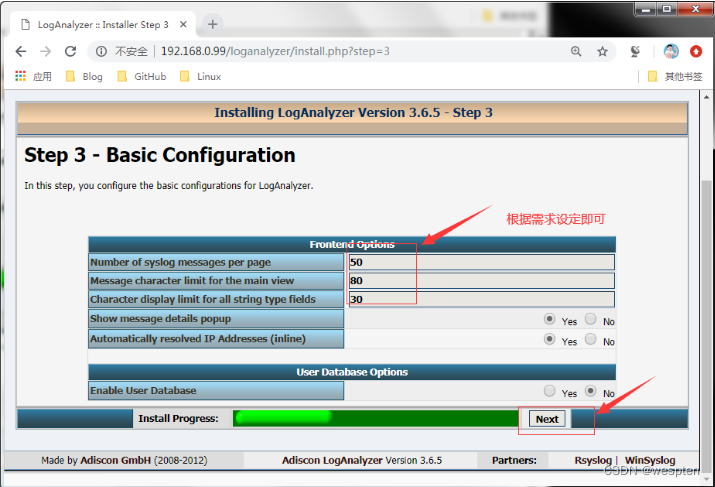Click the Install Progress bar
The height and width of the screenshot is (487, 715).
click(375, 418)
